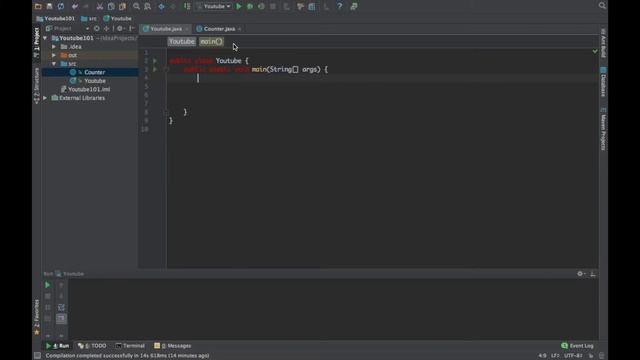Screen dimensions: 640x360
Task: Close the Counter.java tab
Action: coord(240,29)
